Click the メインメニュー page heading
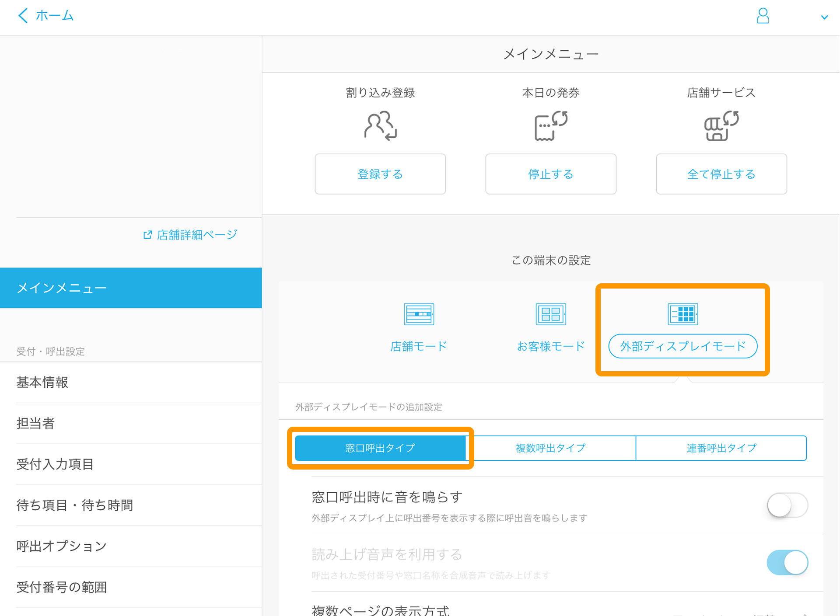The image size is (840, 616). tap(551, 54)
